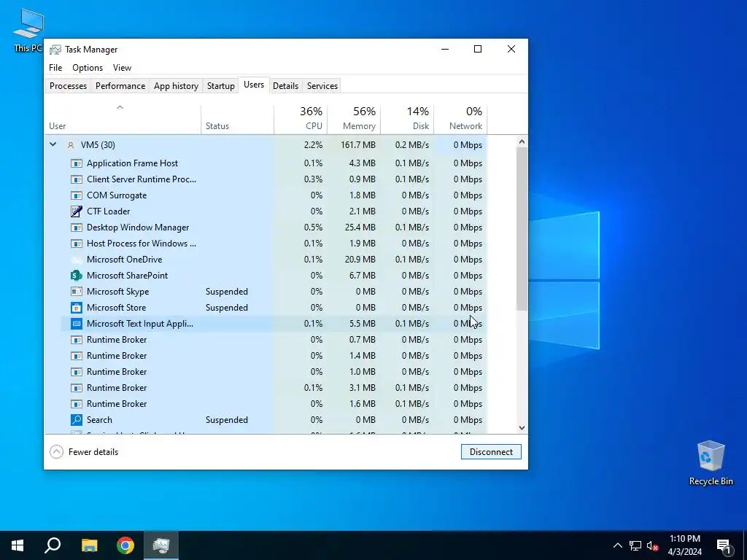Image resolution: width=747 pixels, height=560 pixels.
Task: Click the Microsoft Store bag icon
Action: tap(76, 308)
